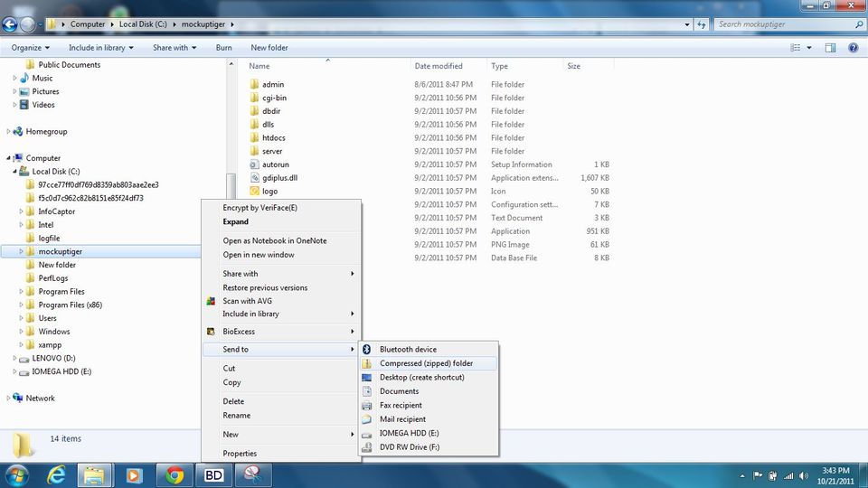Open Windows Media Player taskbar icon

[x=134, y=475]
